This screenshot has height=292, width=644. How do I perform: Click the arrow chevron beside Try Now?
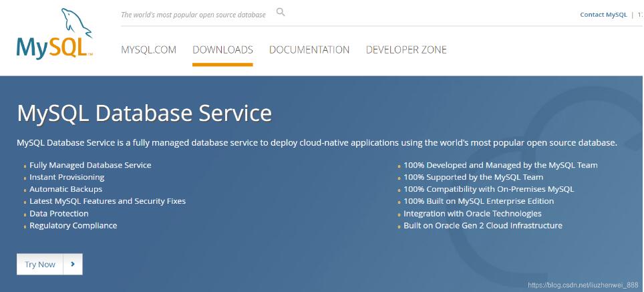pos(73,264)
